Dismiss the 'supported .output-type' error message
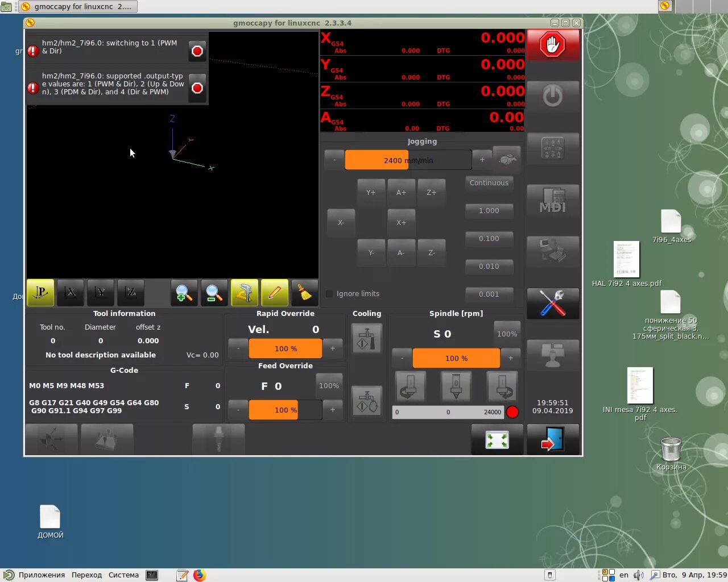 (197, 88)
